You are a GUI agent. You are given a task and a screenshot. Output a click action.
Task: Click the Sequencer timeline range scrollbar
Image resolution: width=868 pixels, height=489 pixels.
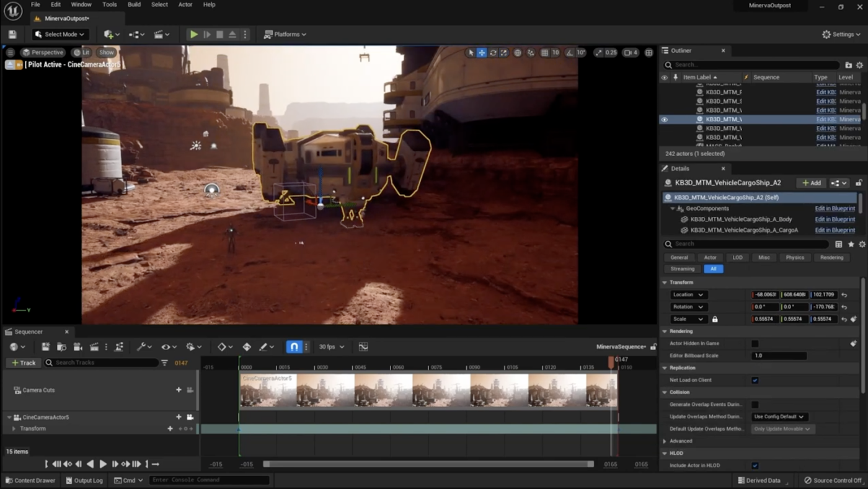[428, 464]
